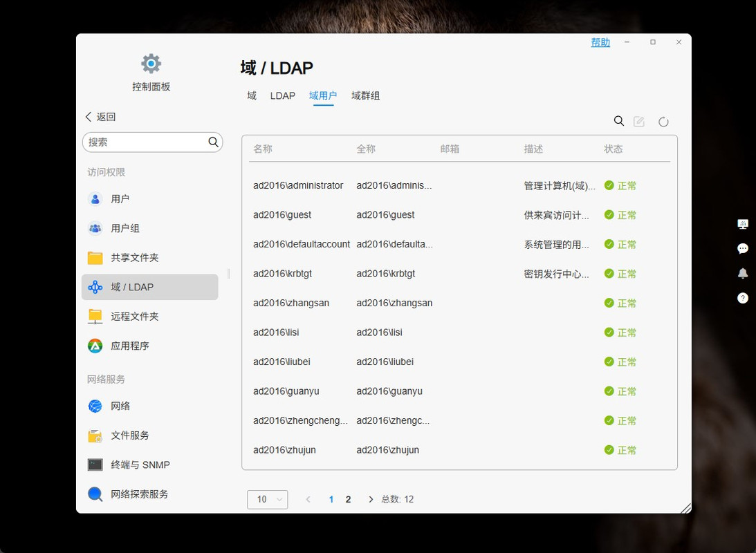Click the 文件服务 icon
756x553 pixels.
pos(95,435)
